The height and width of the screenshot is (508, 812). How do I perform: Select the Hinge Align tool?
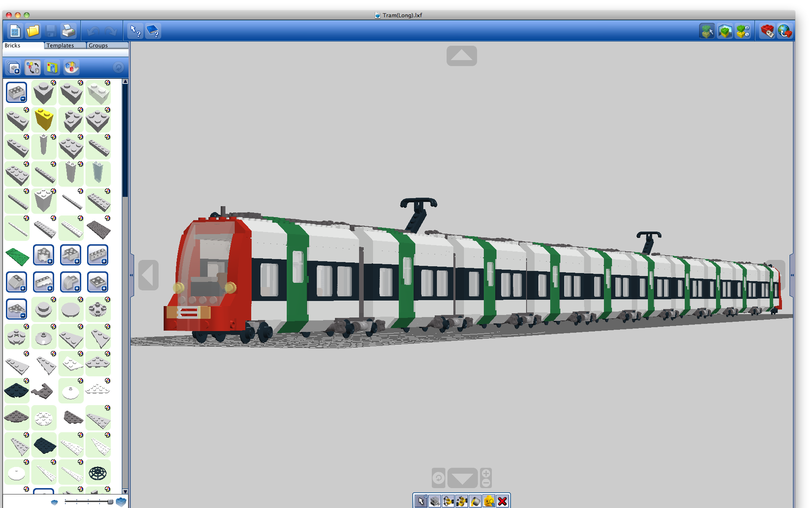[462, 501]
